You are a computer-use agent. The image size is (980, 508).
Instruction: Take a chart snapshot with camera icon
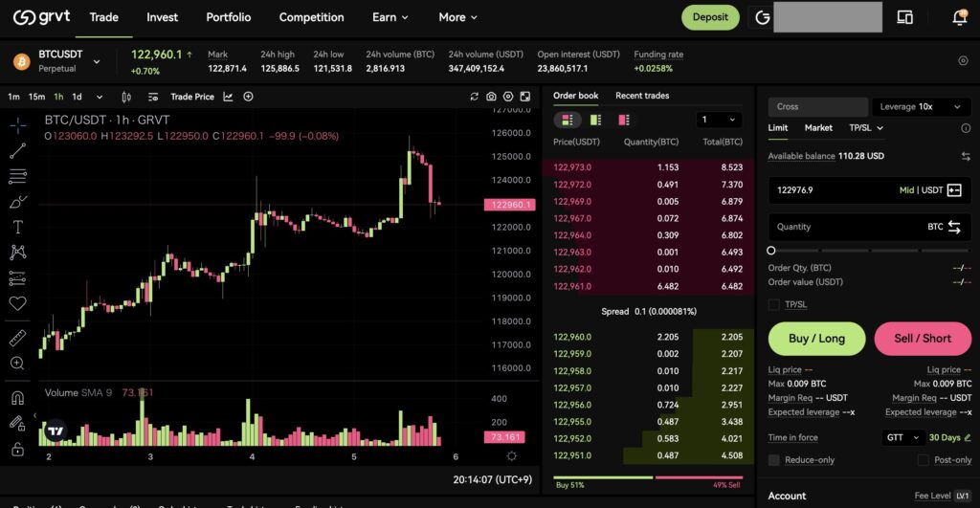pos(491,97)
